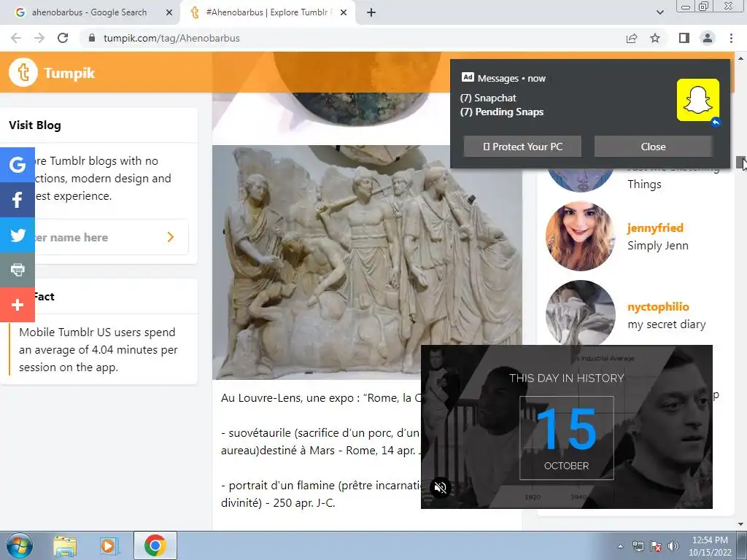Viewport: 747px width, 560px height.
Task: Open Windows Media Player from taskbar
Action: tap(108, 545)
